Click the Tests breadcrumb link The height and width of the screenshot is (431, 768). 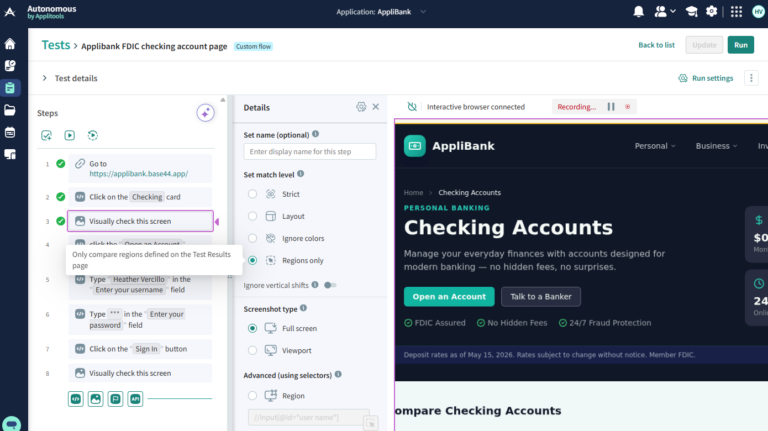point(56,45)
